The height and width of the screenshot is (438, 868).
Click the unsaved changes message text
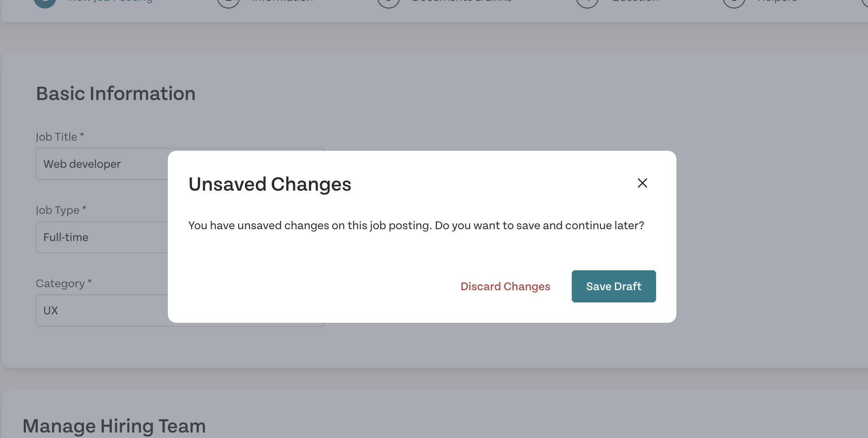pos(416,225)
